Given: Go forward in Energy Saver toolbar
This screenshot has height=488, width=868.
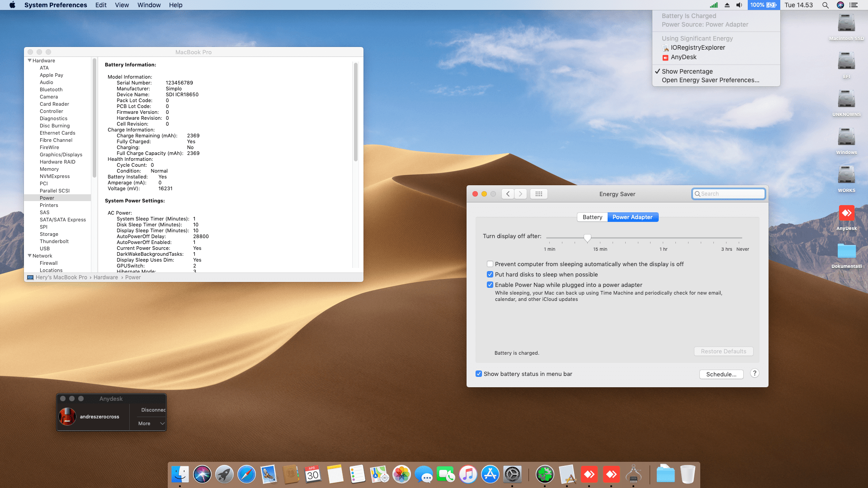Looking at the screenshot, I should 520,194.
